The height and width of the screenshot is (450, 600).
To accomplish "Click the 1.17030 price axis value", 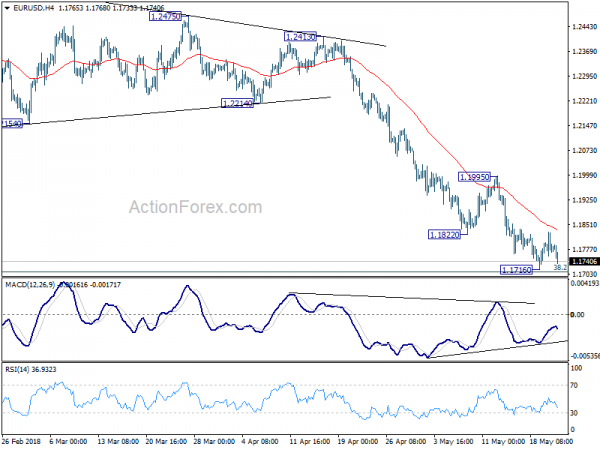I will click(x=585, y=274).
